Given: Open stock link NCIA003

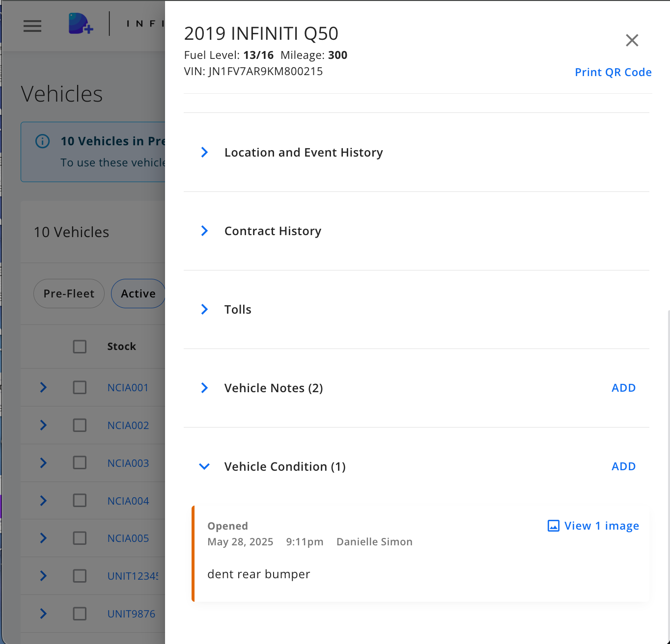Looking at the screenshot, I should [x=128, y=463].
